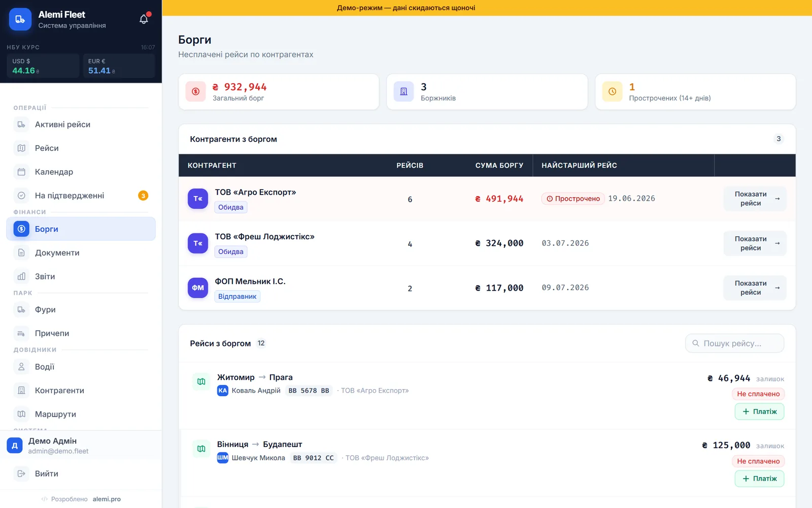Show trips for ТОВ «Агро Експорт»

(x=755, y=199)
